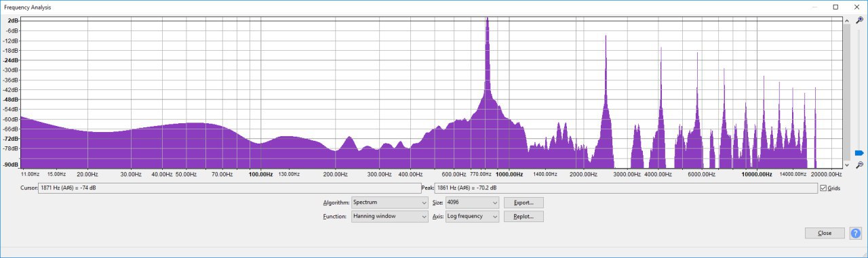Click the Export... button
The image size is (868, 258).
click(x=524, y=202)
